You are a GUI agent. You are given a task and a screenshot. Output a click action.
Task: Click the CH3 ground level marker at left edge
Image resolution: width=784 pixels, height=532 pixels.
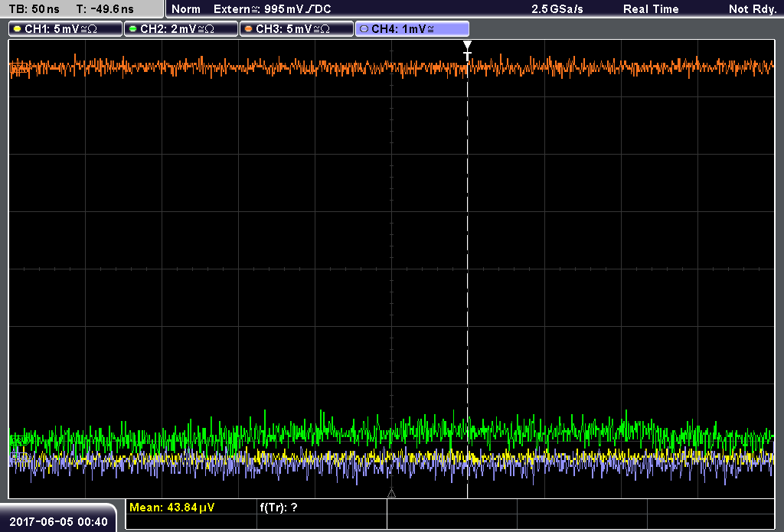(x=19, y=68)
